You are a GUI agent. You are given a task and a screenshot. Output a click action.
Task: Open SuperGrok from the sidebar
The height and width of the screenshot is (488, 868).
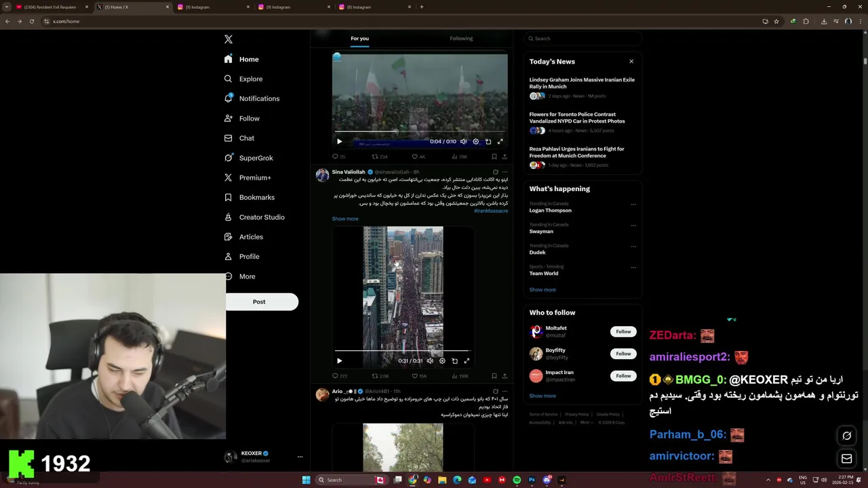248,158
